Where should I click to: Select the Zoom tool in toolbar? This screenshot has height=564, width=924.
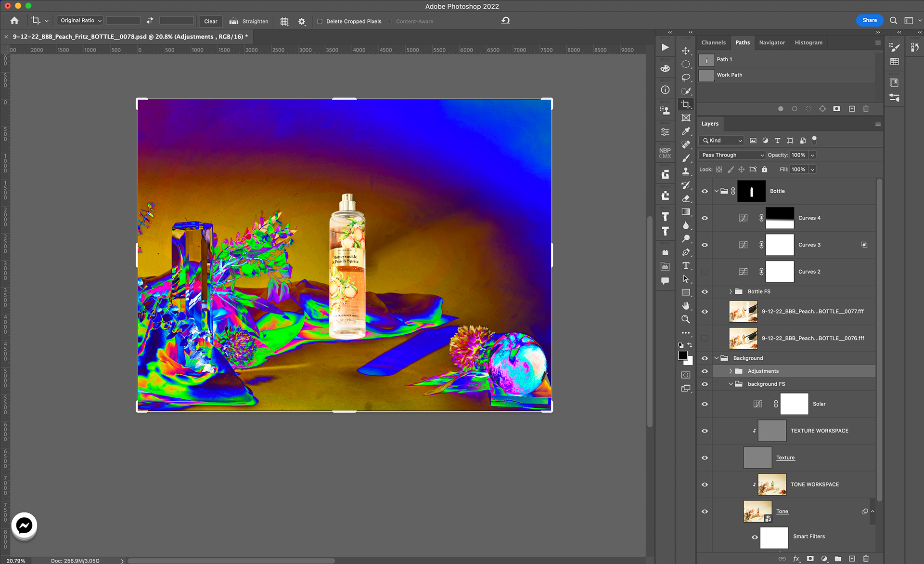tap(686, 319)
